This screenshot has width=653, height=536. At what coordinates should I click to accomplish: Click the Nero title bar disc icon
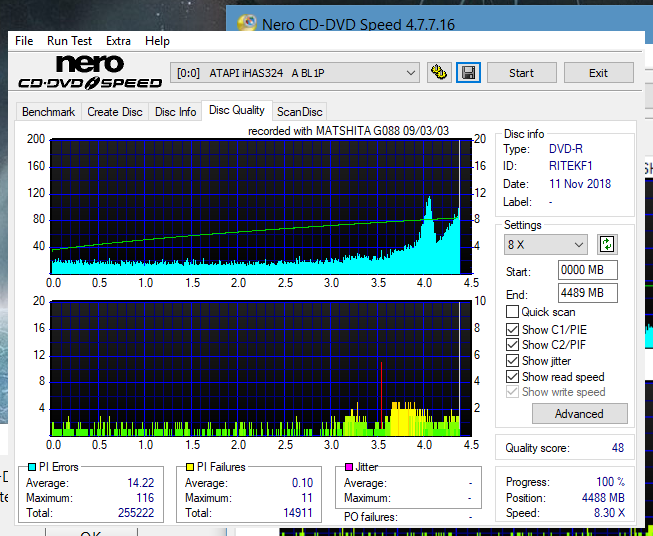point(247,24)
